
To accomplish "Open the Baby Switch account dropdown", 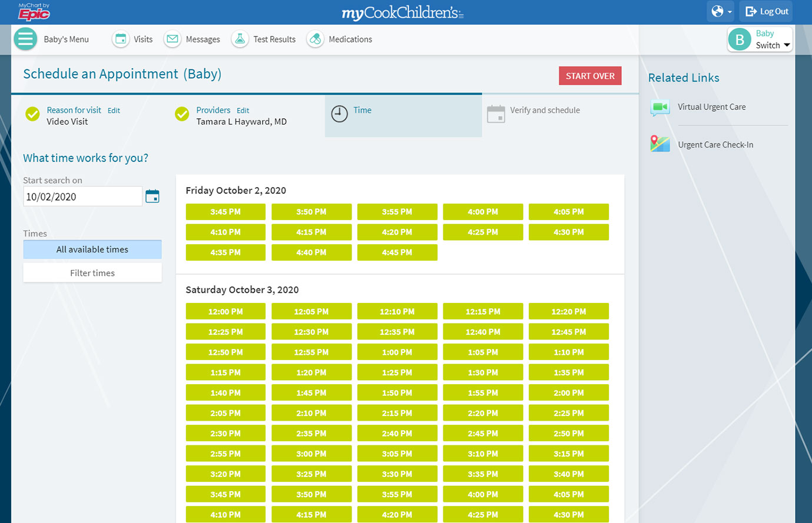I will (x=760, y=39).
